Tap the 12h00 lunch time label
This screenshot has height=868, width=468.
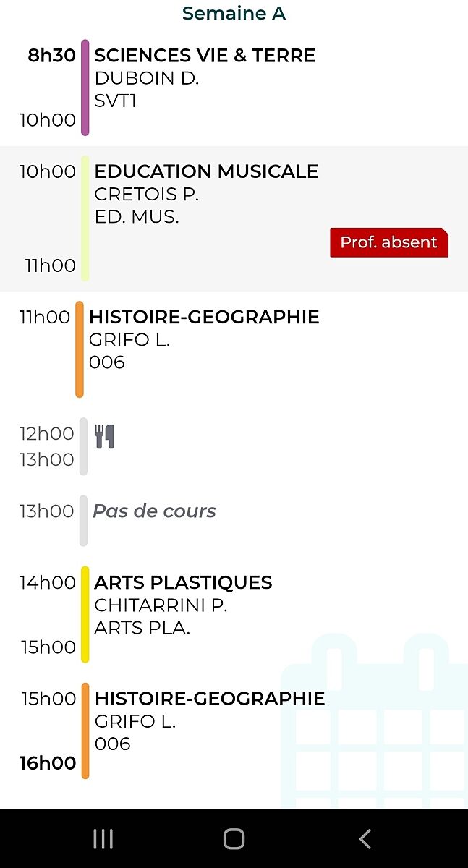pos(47,433)
